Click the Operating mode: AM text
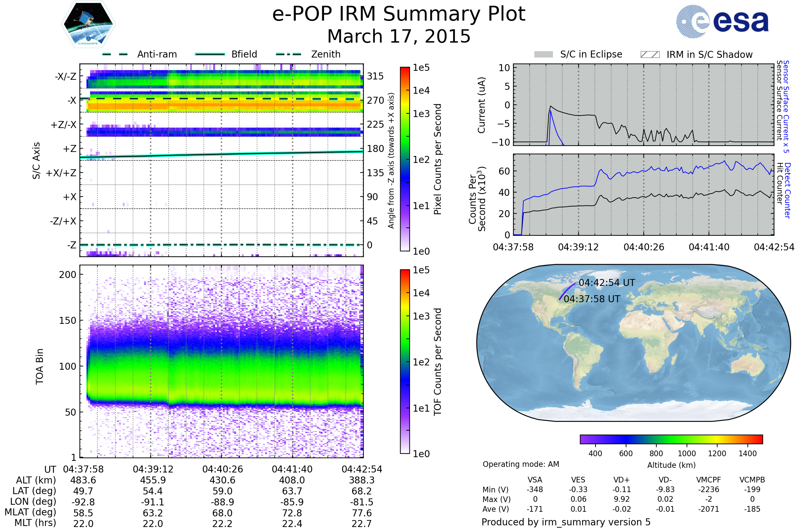This screenshot has width=798, height=532. [x=521, y=464]
